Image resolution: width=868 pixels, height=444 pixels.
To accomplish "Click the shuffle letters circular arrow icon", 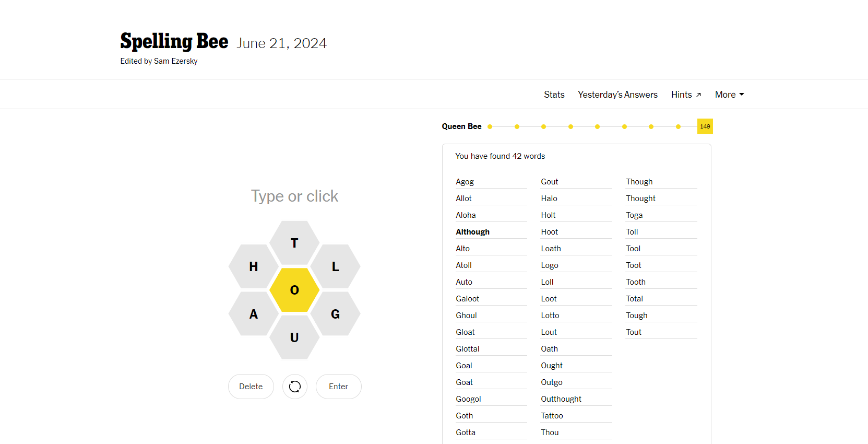I will tap(295, 387).
